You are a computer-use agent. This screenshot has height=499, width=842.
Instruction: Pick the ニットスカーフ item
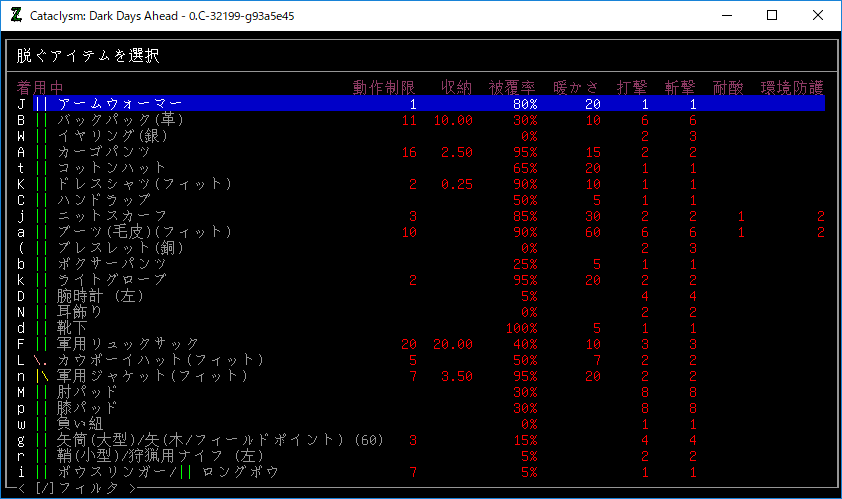(112, 216)
